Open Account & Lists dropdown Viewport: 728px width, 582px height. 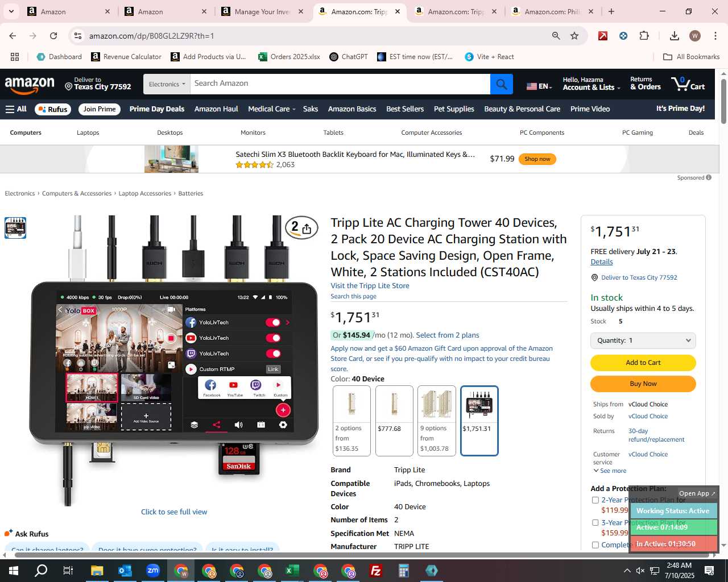pos(591,84)
